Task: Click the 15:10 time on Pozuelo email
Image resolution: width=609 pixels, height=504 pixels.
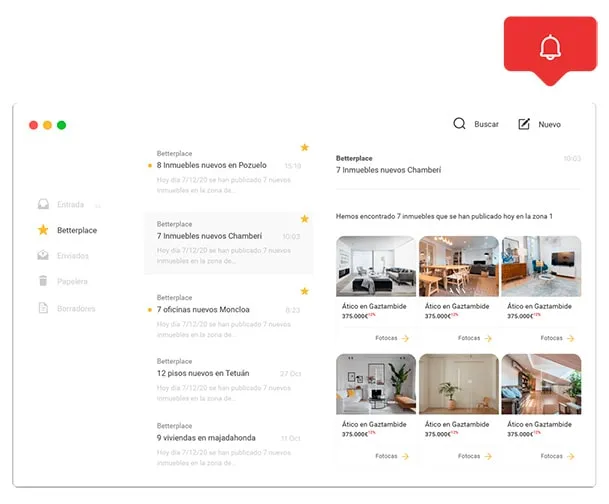Action: pyautogui.click(x=292, y=166)
